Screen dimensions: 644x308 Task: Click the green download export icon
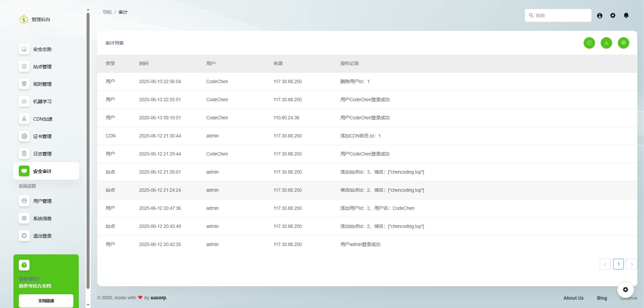pos(606,43)
